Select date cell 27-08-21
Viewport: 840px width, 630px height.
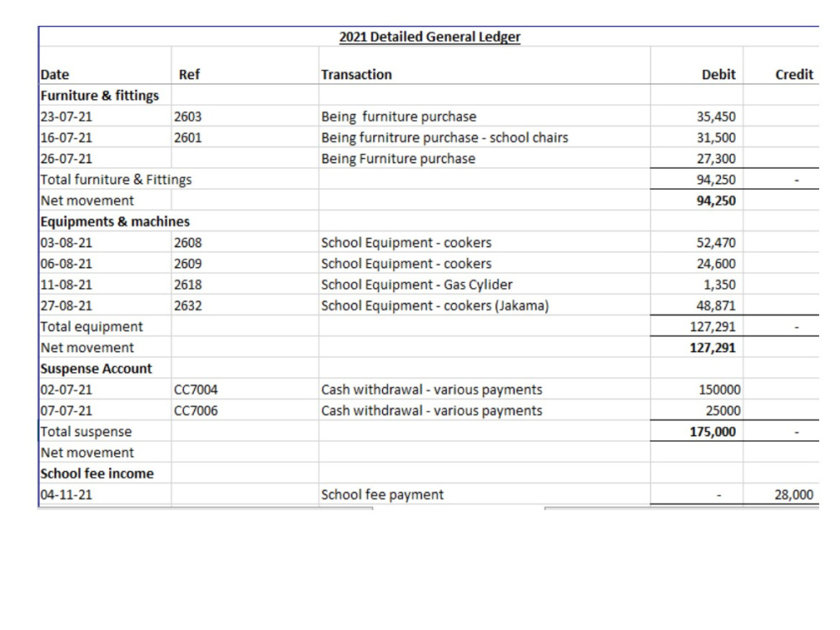coord(66,306)
